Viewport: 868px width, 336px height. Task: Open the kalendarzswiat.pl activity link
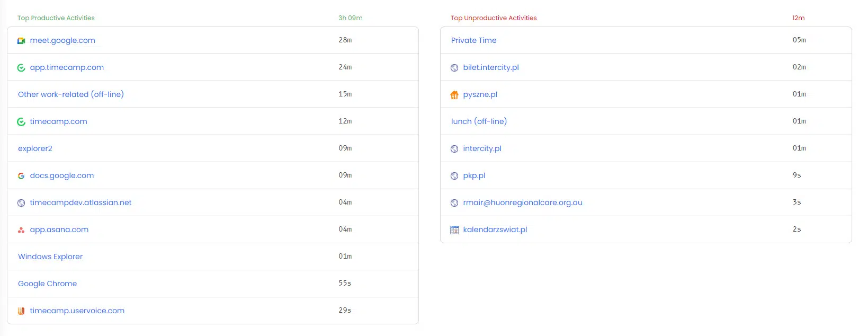pos(495,229)
